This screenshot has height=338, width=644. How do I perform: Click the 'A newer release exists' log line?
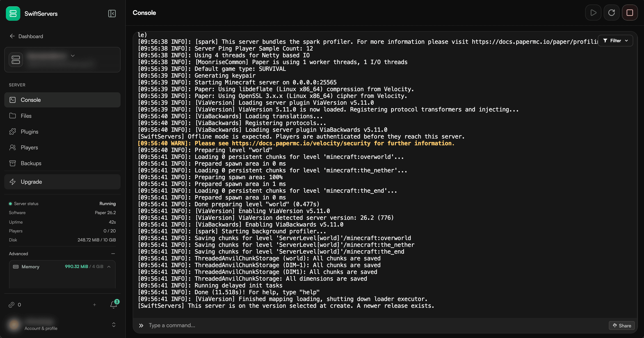pos(286,306)
